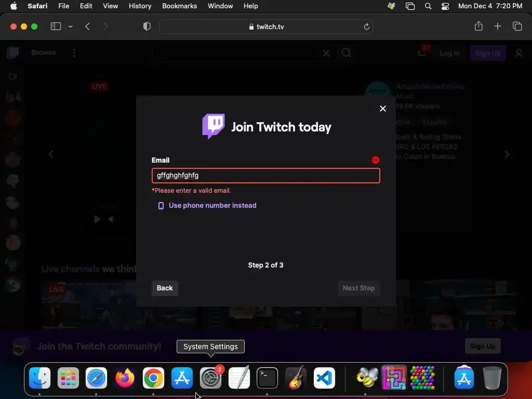Click Use phone number instead link
The height and width of the screenshot is (399, 532).
pyautogui.click(x=212, y=205)
